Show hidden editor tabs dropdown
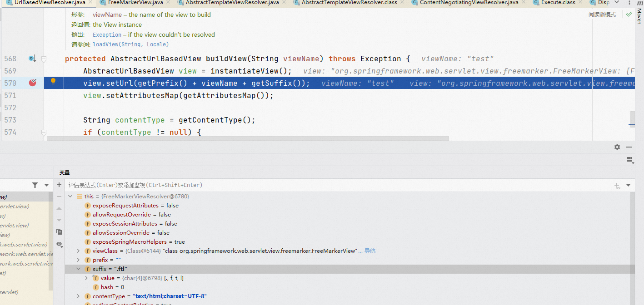Image resolution: width=644 pixels, height=305 pixels. coord(617,3)
